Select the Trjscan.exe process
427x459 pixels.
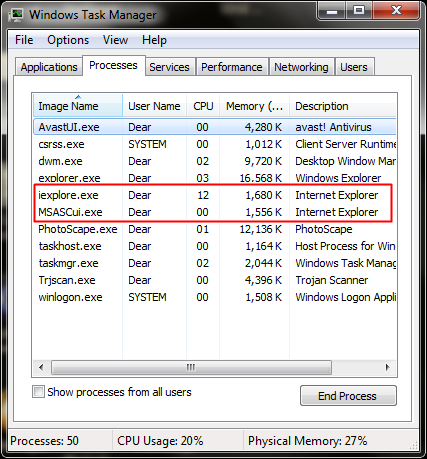214,280
